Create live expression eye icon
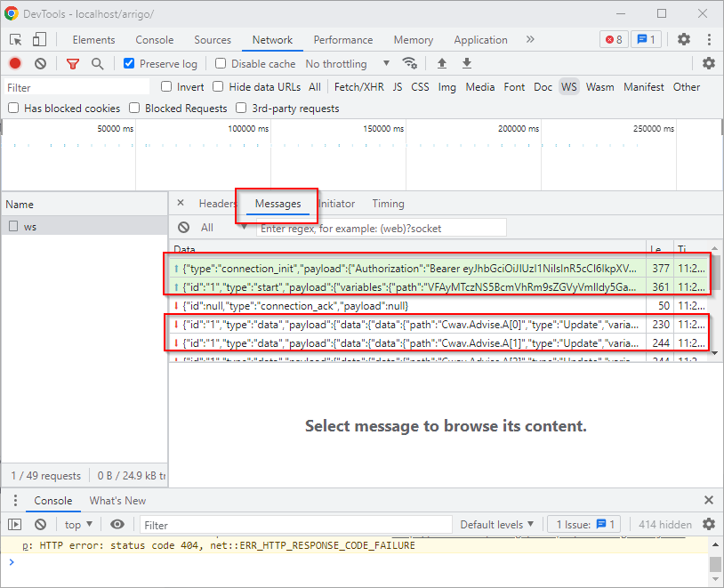Viewport: 724px width, 588px height. click(117, 524)
